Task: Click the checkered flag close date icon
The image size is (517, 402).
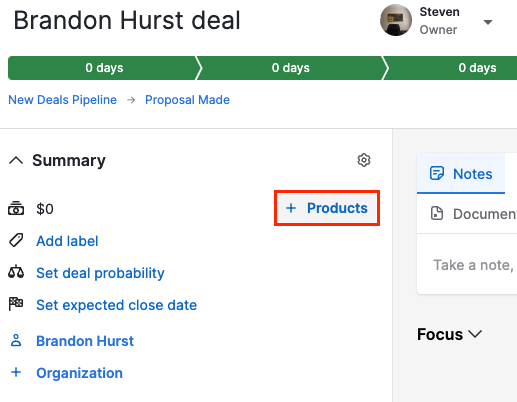Action: click(x=16, y=304)
